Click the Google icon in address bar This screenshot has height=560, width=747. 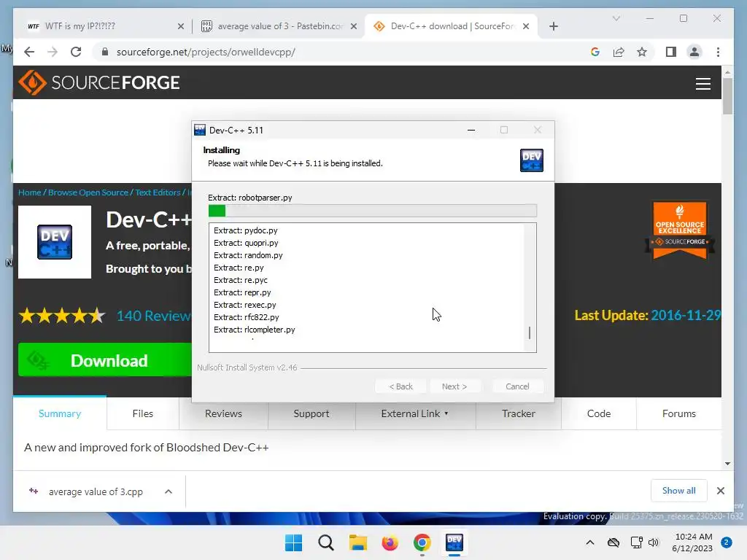[x=595, y=52]
